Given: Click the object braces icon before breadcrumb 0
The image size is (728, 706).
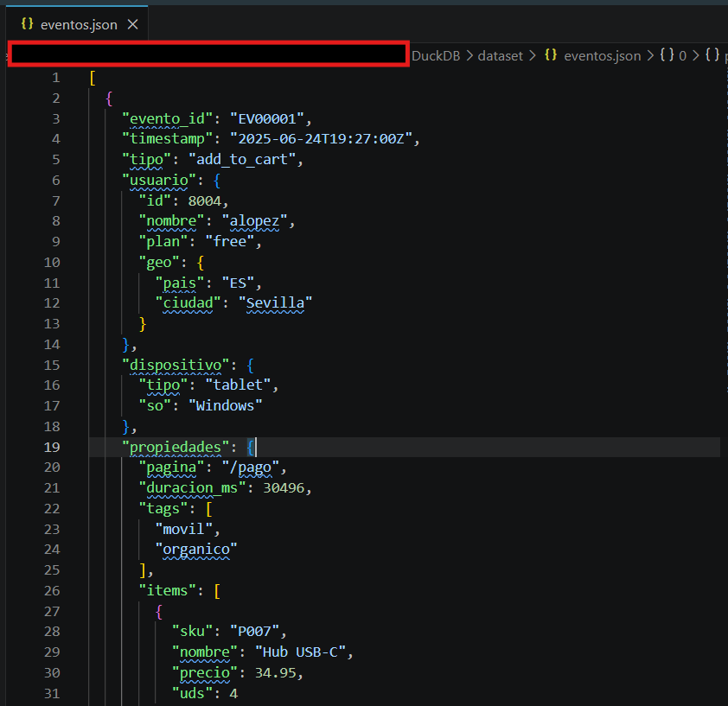Looking at the screenshot, I should pos(667,55).
